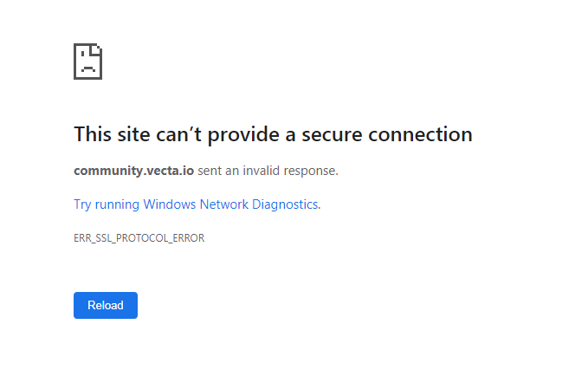Click the frowning mouth on the page icon
Image resolution: width=588 pixels, height=376 pixels.
(x=87, y=68)
